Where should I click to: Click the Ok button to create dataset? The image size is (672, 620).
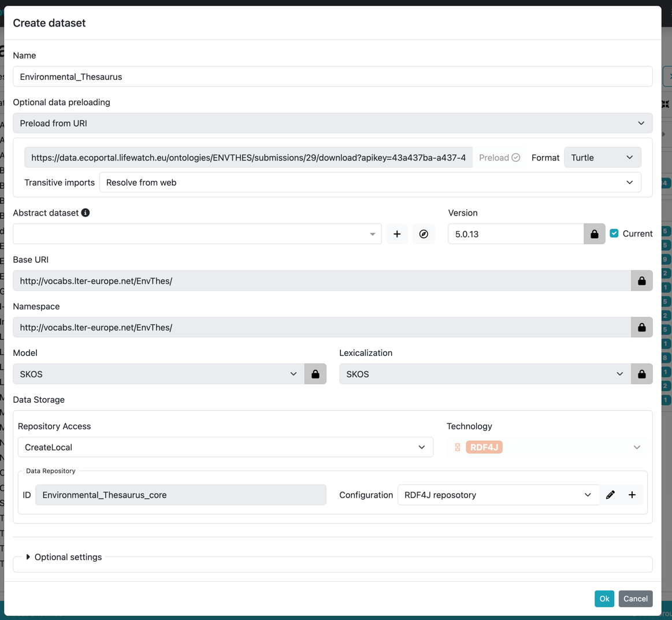click(x=604, y=599)
